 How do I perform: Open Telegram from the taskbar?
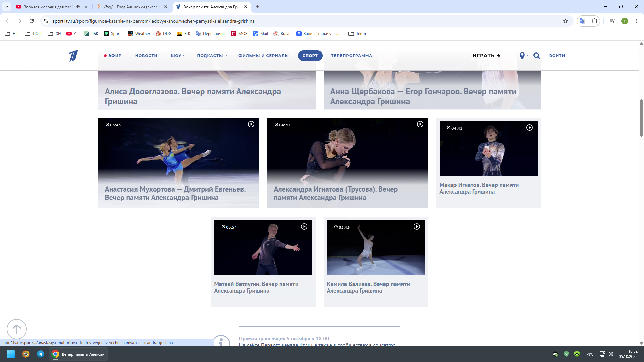[x=41, y=354]
